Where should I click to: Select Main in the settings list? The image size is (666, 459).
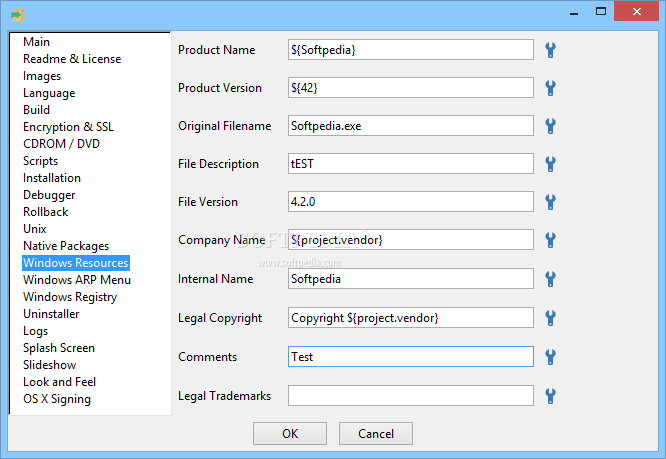tap(37, 42)
